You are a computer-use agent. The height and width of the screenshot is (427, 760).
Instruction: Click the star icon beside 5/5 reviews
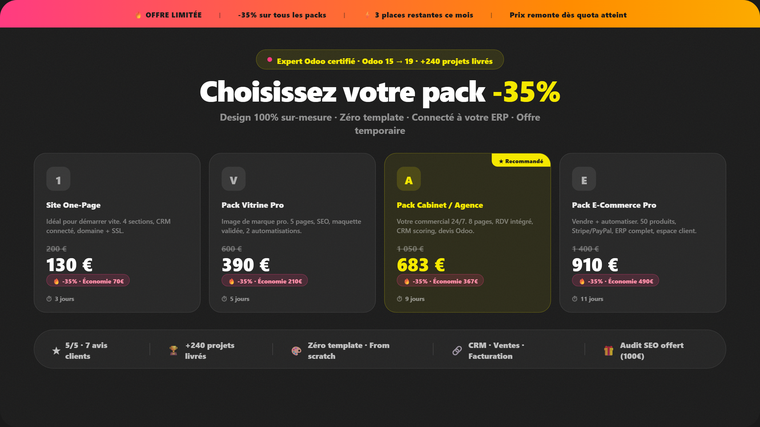coord(56,351)
